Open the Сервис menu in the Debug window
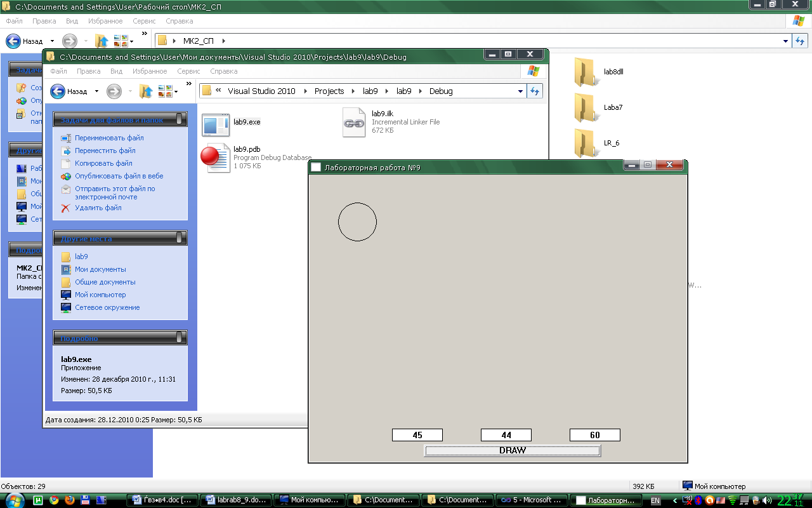 (188, 72)
